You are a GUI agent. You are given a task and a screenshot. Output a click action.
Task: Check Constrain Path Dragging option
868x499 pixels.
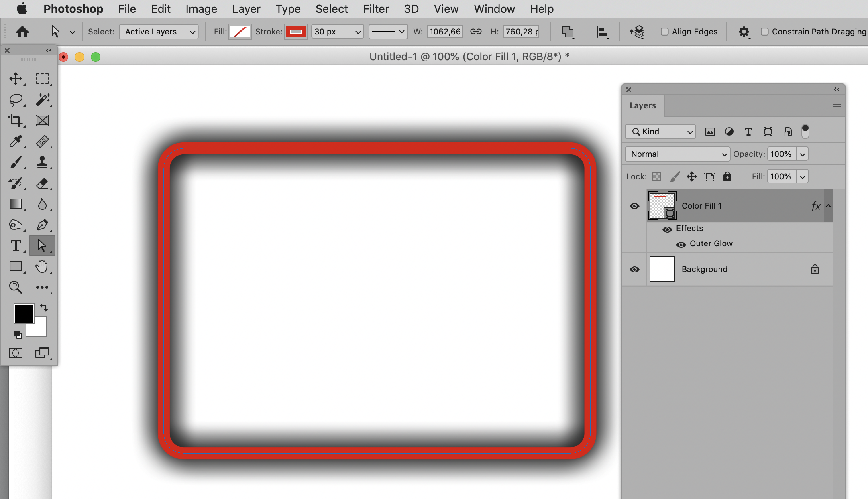click(765, 32)
